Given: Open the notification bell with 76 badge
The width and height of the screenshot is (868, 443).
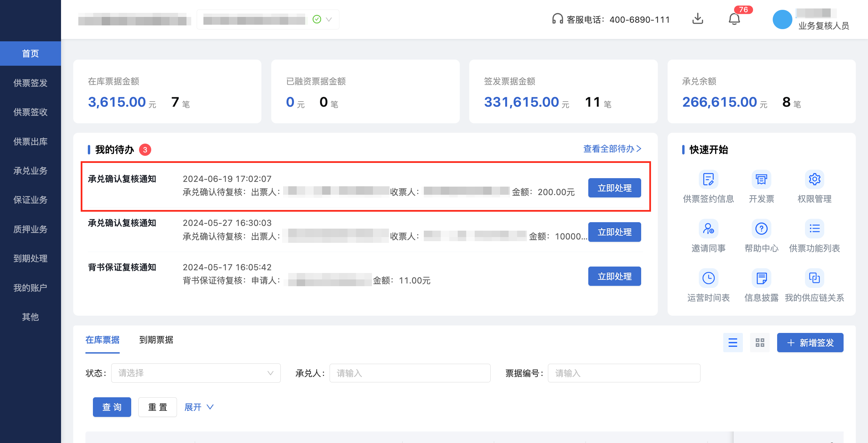Looking at the screenshot, I should click(x=734, y=19).
